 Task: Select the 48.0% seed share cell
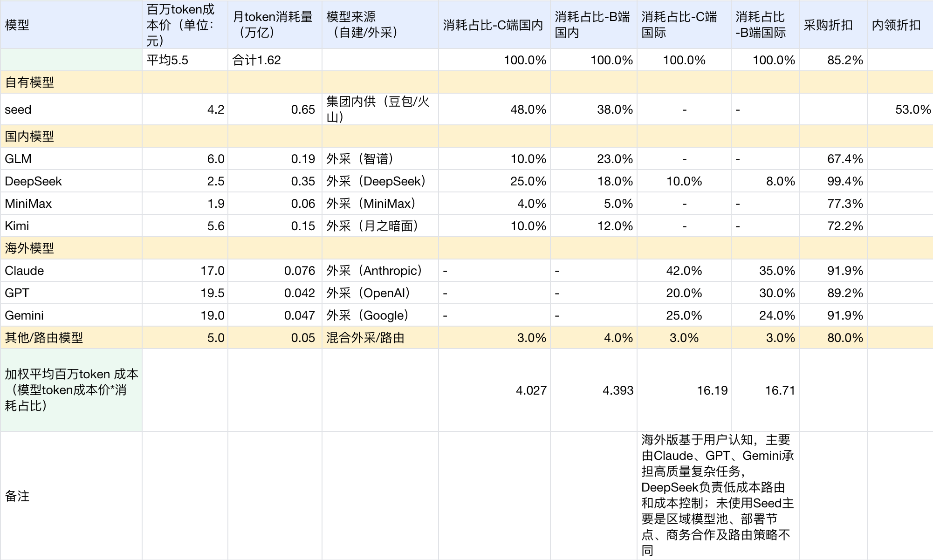coord(494,109)
